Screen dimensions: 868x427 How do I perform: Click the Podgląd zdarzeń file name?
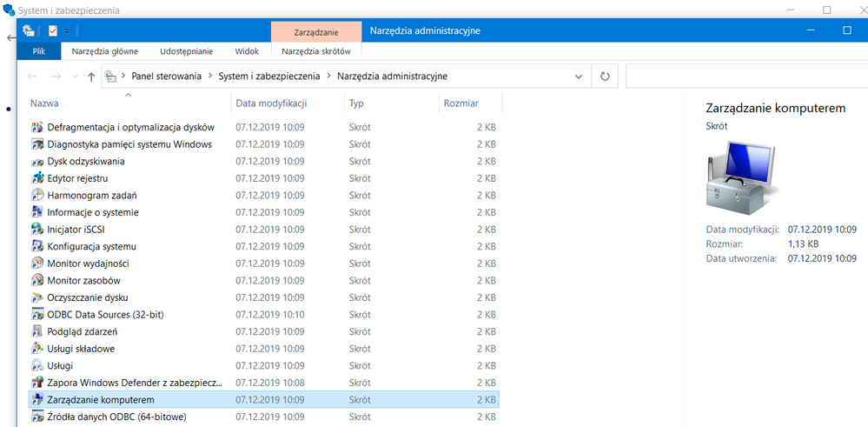coord(82,331)
